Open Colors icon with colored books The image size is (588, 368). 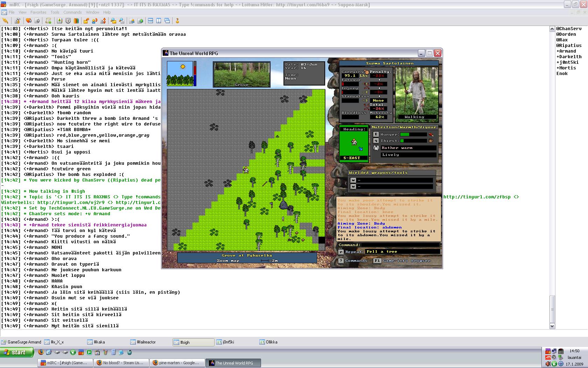(76, 21)
